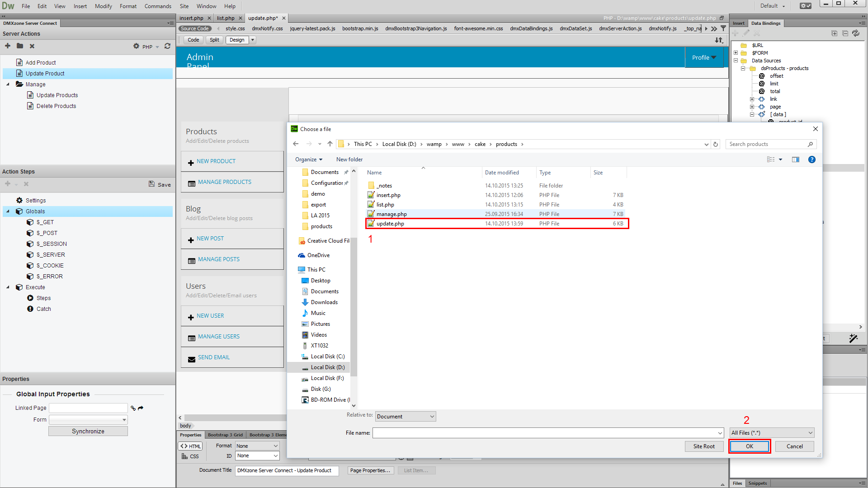Screen dimensions: 868x488
Task: Click the Page Properties button
Action: tap(370, 470)
